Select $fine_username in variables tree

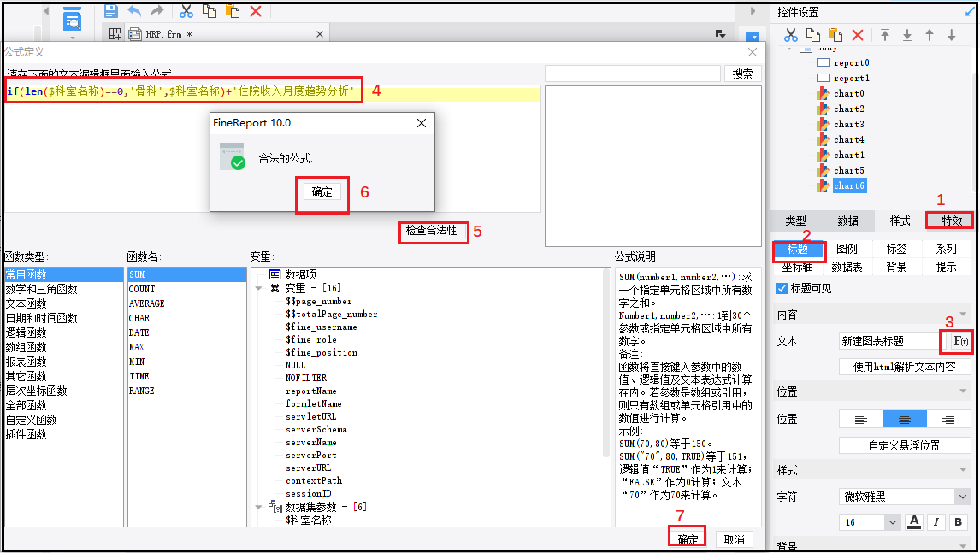pos(322,327)
